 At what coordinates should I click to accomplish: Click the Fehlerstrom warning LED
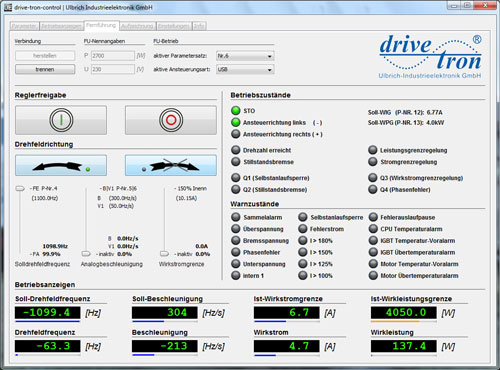(303, 229)
